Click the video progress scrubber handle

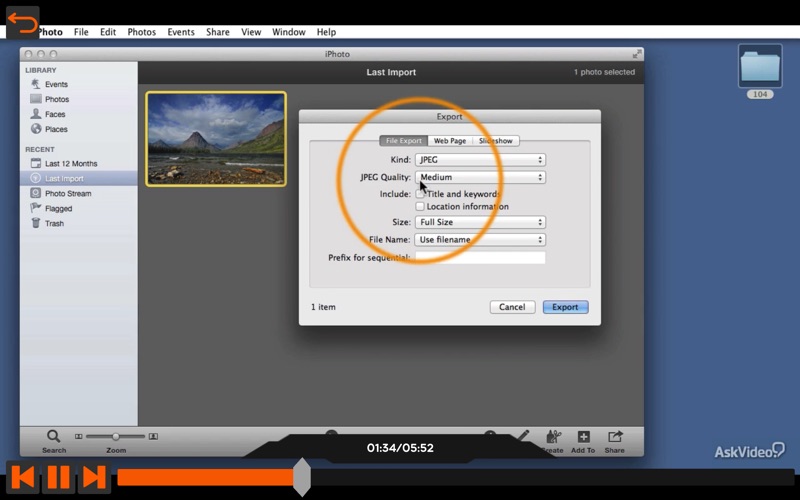(302, 478)
